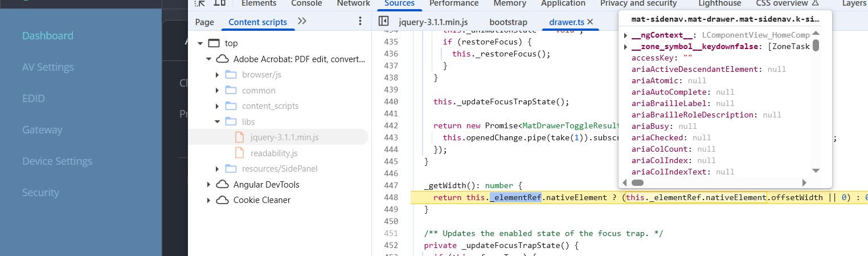This screenshot has width=868, height=256.
Task: Show more navigator tabs with the chevron
Action: 302,21
